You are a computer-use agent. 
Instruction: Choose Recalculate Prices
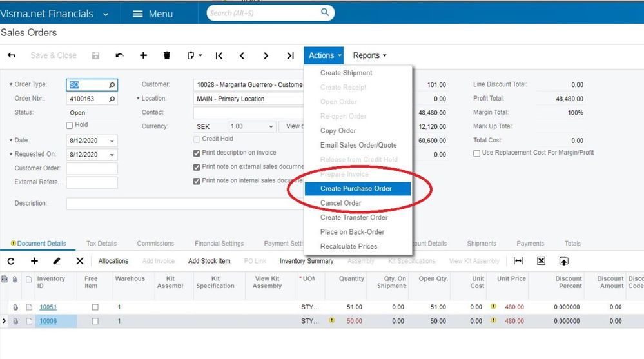coord(349,246)
